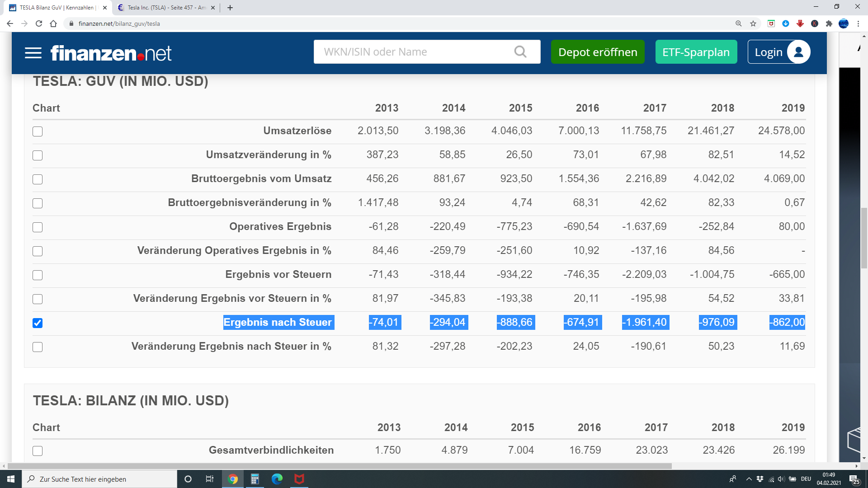Image resolution: width=868 pixels, height=488 pixels.
Task: Uncheck Ergebnis nach Steuer checkbox
Action: [x=38, y=323]
